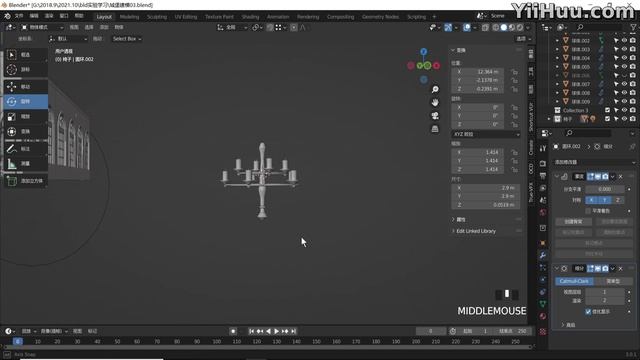Open the Output properties tab icon
The width and height of the screenshot is (640, 360).
coord(543,176)
